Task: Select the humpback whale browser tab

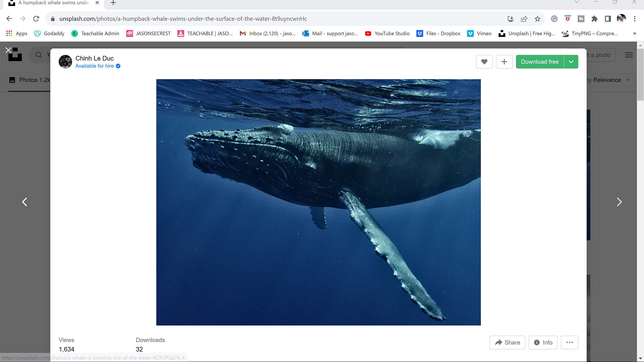Action: click(54, 3)
